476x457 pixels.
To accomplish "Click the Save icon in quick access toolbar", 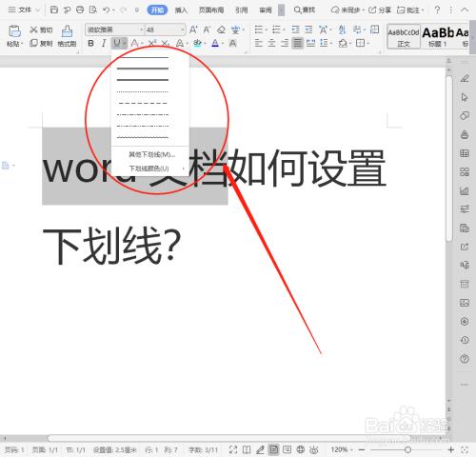I will pos(54,10).
